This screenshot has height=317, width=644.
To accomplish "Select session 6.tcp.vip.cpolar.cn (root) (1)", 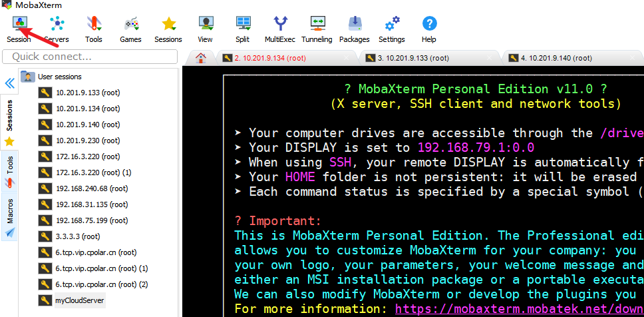I will click(102, 268).
